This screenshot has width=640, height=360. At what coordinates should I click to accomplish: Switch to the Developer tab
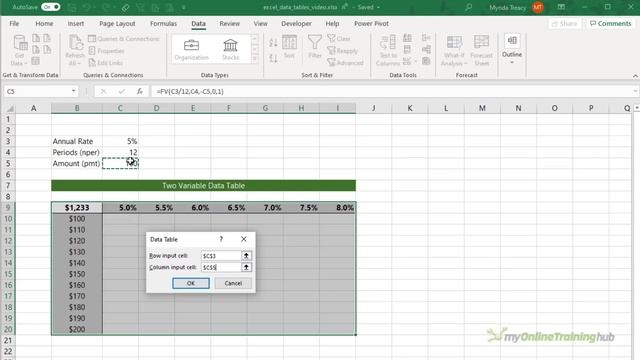pos(296,24)
